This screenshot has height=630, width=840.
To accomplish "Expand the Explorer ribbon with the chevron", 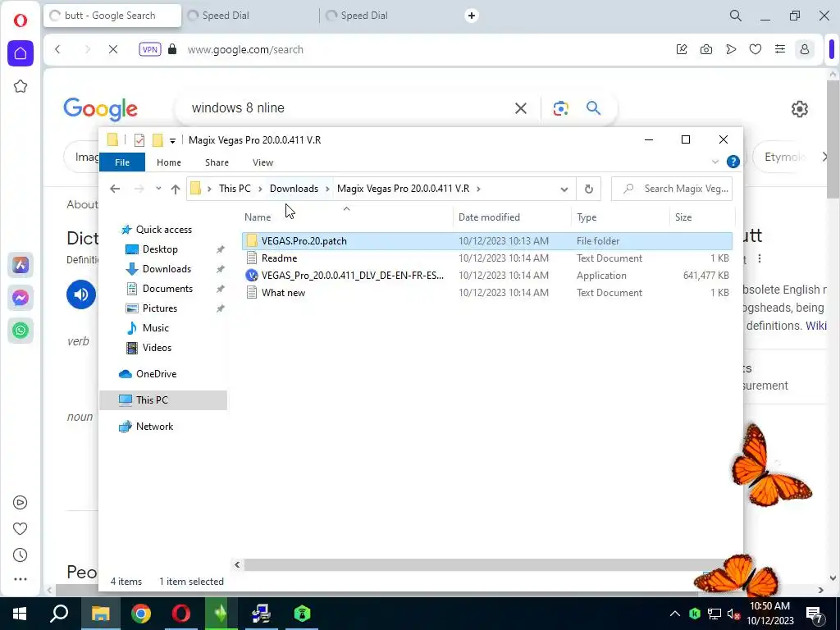I will (714, 162).
